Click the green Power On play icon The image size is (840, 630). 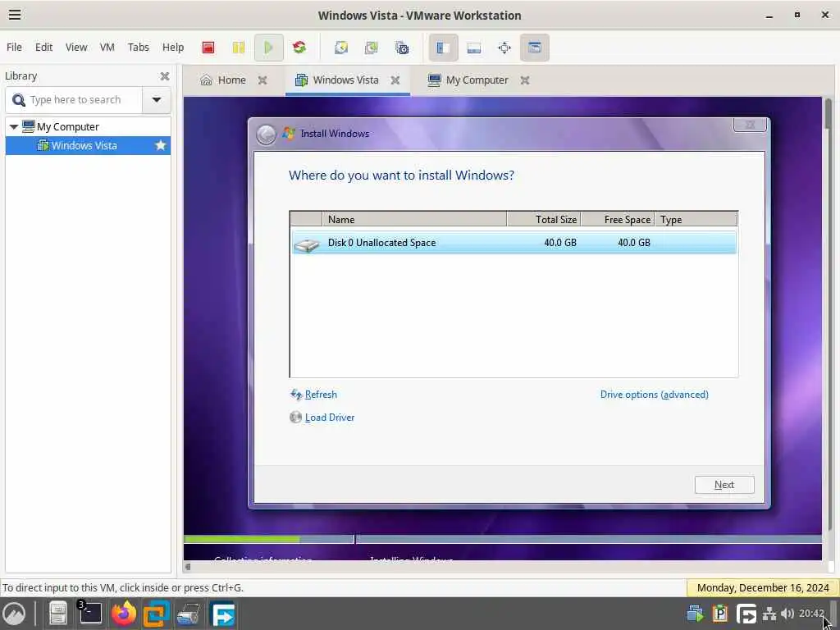pyautogui.click(x=268, y=48)
